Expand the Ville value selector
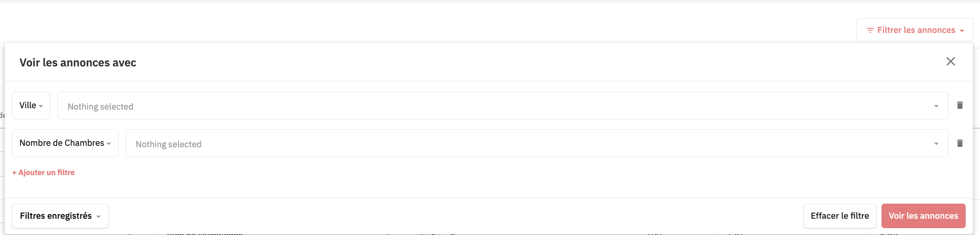This screenshot has height=235, width=980. (x=503, y=106)
